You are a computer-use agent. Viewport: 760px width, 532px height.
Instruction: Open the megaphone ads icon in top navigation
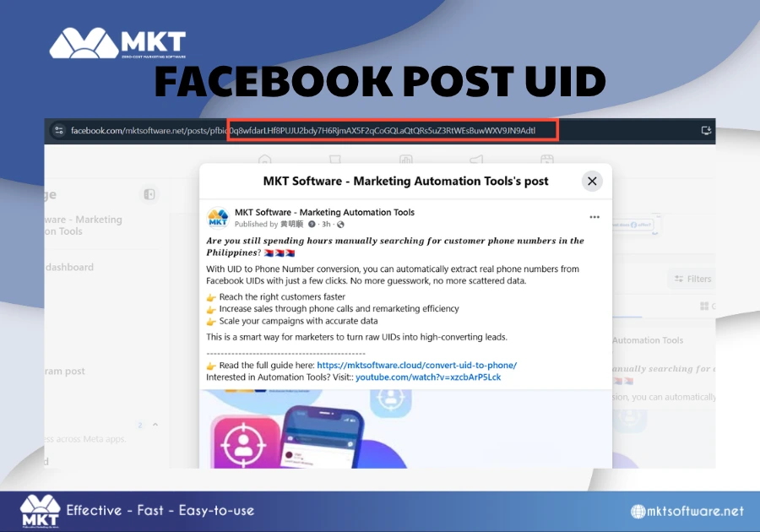(x=476, y=159)
